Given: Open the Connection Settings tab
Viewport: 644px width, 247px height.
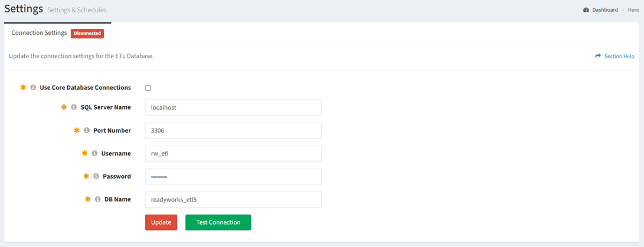Looking at the screenshot, I should (x=39, y=33).
